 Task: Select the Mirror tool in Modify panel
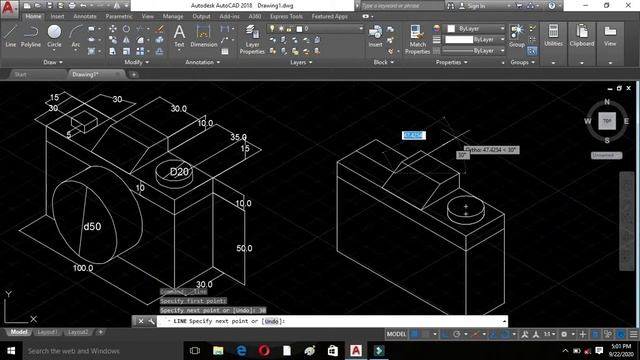click(x=126, y=40)
